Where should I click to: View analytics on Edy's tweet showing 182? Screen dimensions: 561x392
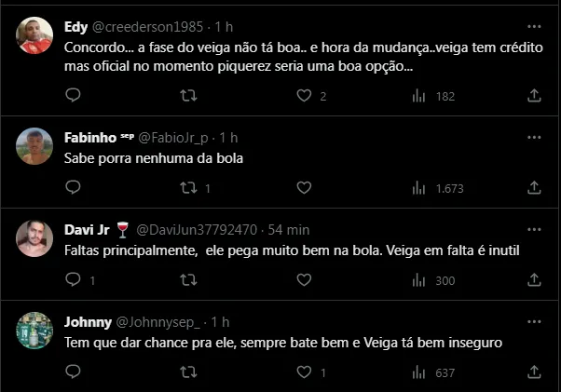pyautogui.click(x=418, y=95)
